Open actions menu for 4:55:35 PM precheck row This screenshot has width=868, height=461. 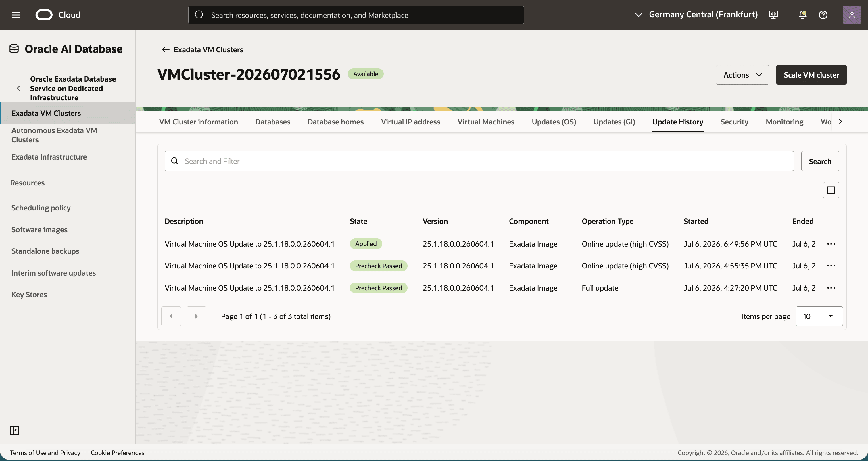831,266
